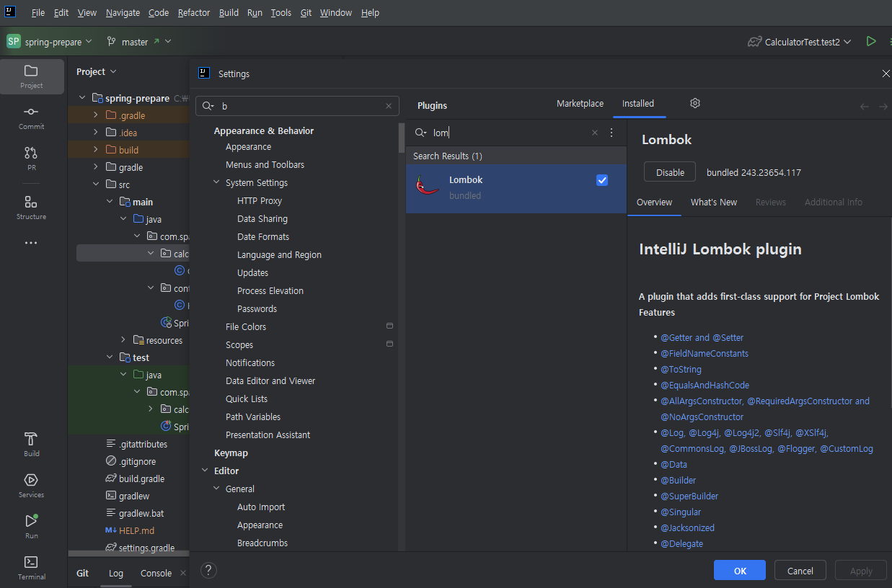Select Notifications settings
The width and height of the screenshot is (892, 588).
point(250,363)
